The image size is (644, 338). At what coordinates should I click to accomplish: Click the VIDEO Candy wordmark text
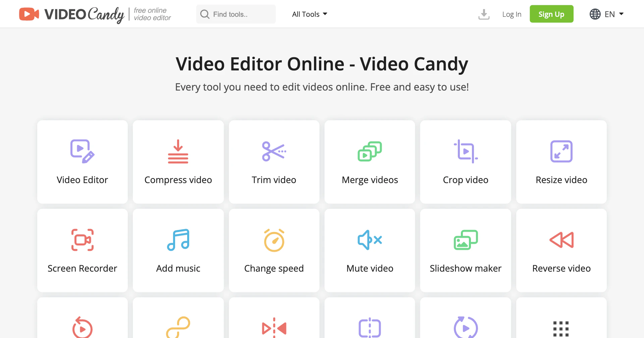pos(84,15)
